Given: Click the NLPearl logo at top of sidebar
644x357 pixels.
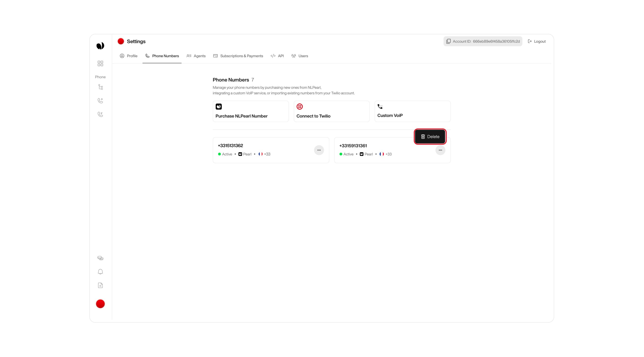Looking at the screenshot, I should point(100,45).
